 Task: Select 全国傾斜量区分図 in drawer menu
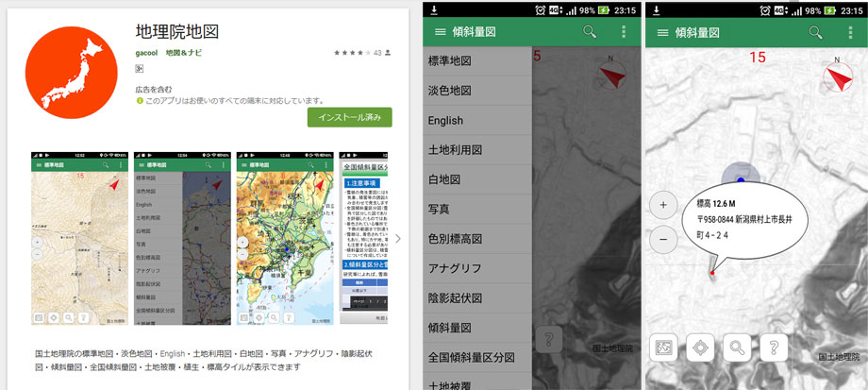tap(477, 357)
